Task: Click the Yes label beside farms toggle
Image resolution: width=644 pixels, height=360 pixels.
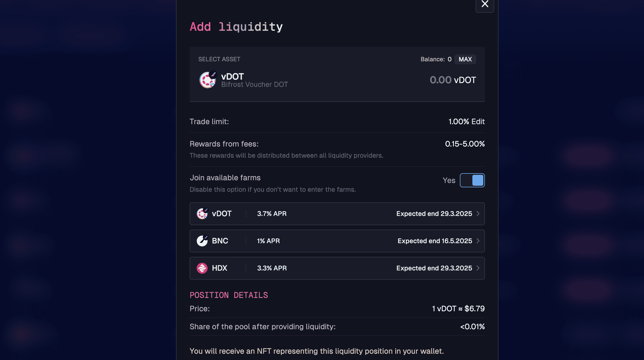Action: pos(449,180)
